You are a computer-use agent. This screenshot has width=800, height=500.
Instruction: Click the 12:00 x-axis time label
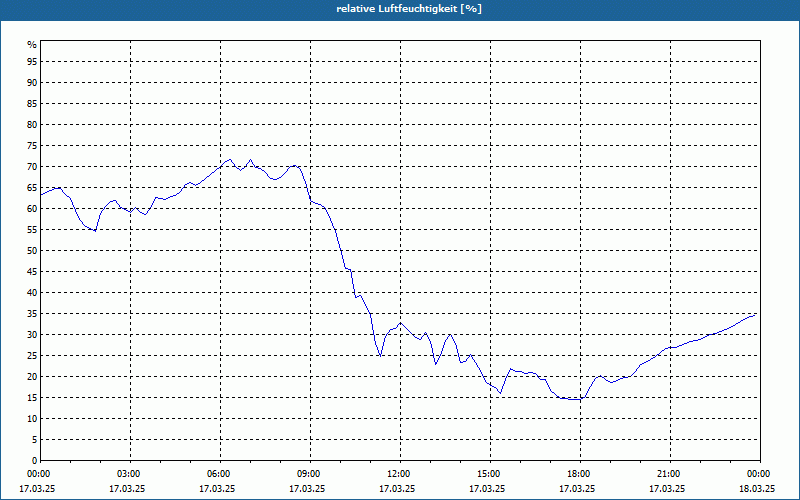pos(399,474)
